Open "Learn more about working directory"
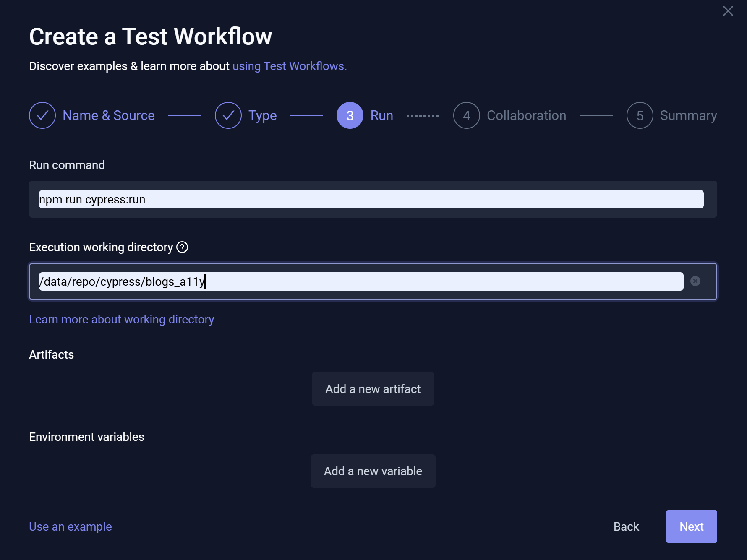This screenshot has height=560, width=747. point(121,319)
